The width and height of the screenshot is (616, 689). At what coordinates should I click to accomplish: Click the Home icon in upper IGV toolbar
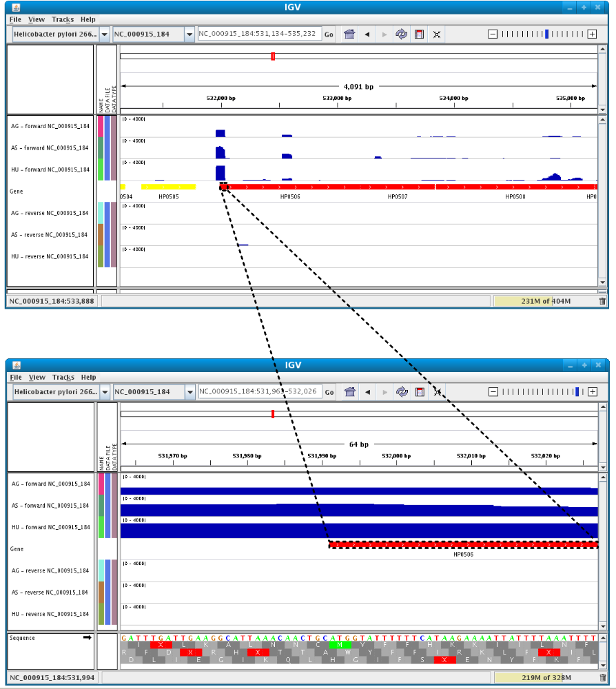[x=349, y=34]
